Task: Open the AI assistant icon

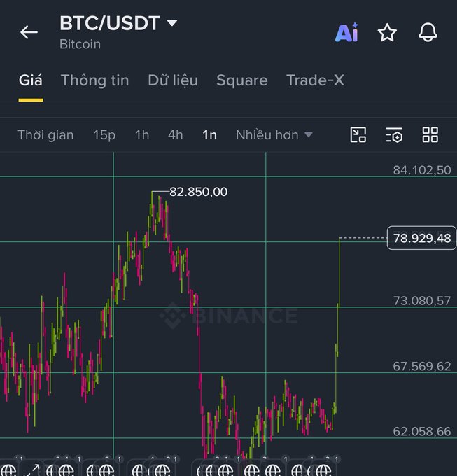Action: (x=346, y=32)
